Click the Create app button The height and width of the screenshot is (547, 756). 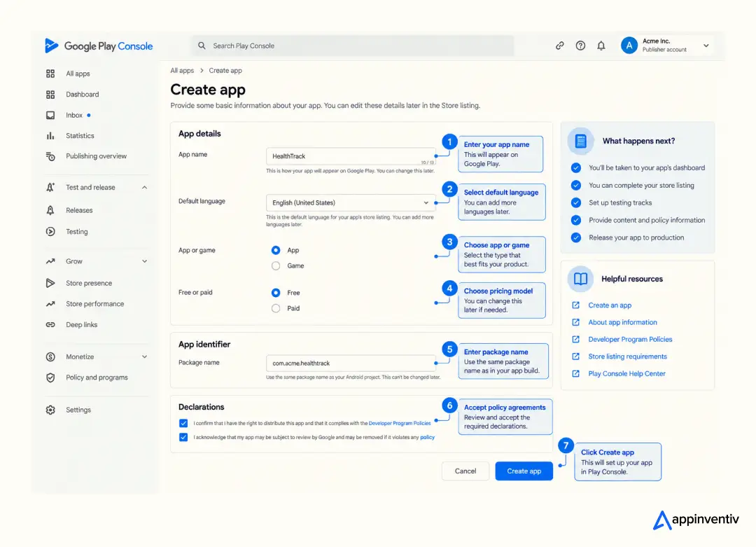[524, 471]
